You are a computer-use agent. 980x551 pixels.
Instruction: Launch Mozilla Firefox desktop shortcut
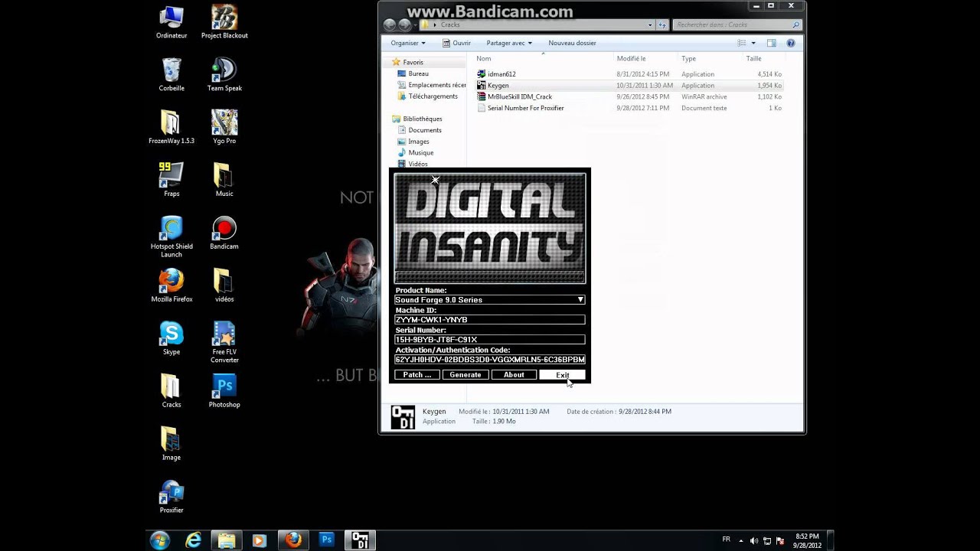point(171,286)
